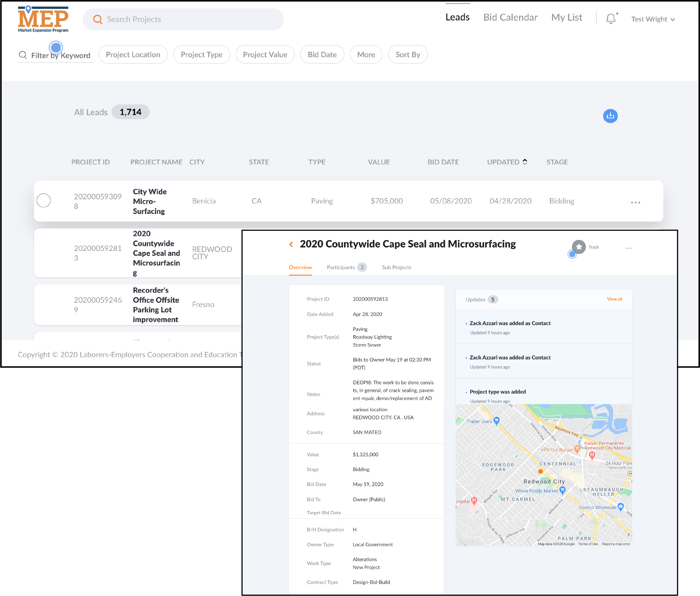Select the City Wide Micro-Surfacing row radio circle
This screenshot has width=700, height=596.
click(x=43, y=200)
